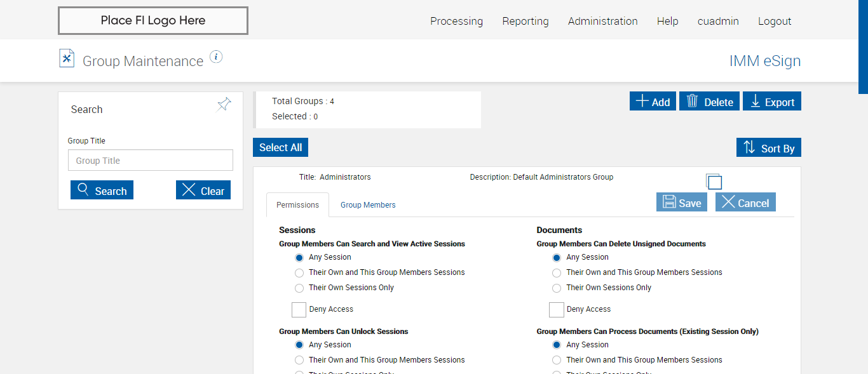The height and width of the screenshot is (374, 868).
Task: Save the group permissions
Action: (681, 203)
